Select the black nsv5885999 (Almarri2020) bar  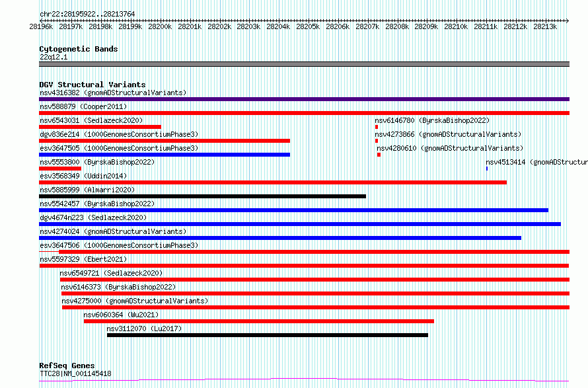pyautogui.click(x=203, y=196)
